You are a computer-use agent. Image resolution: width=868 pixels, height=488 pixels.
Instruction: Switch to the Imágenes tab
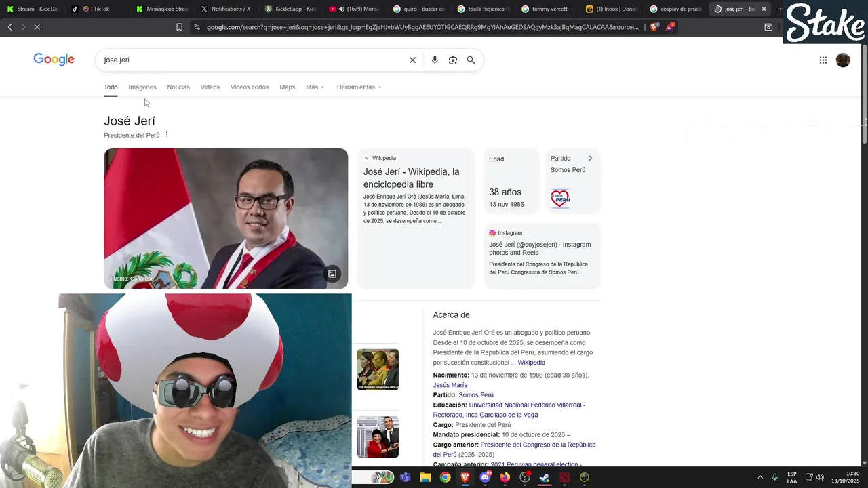point(142,87)
